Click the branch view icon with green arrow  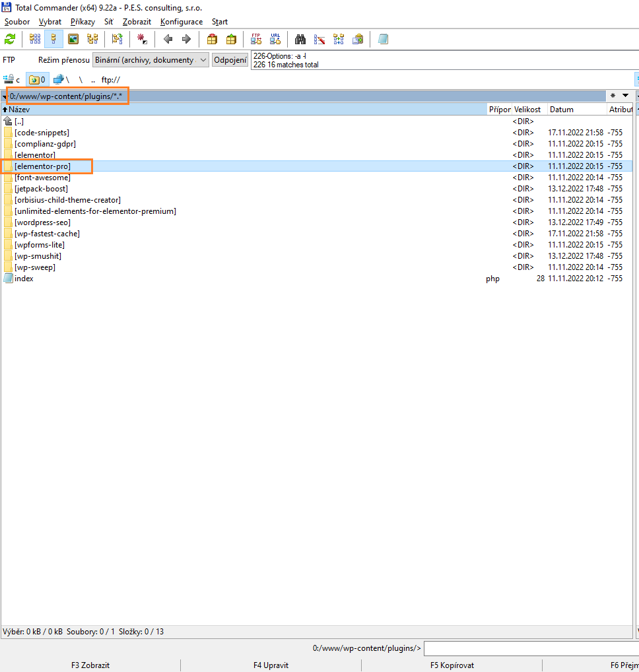[117, 40]
